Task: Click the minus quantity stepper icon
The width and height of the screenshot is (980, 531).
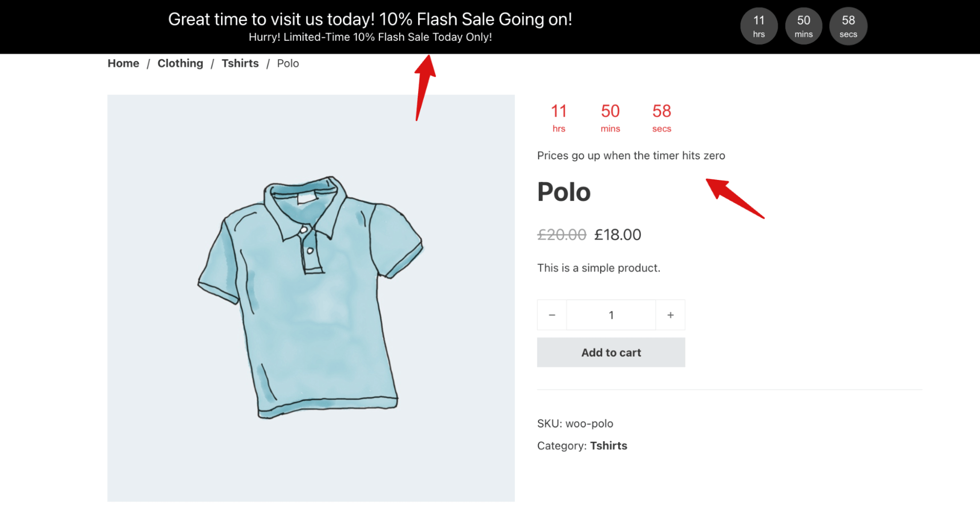Action: [x=552, y=315]
